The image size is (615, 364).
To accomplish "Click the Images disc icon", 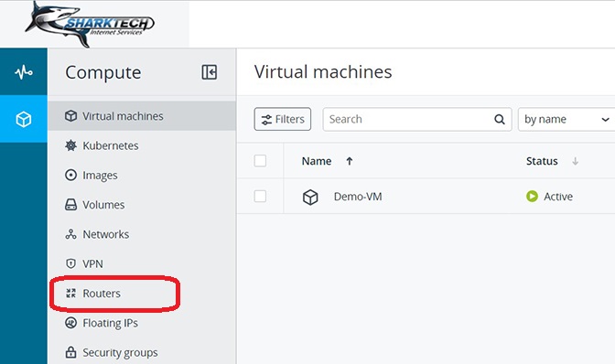I will click(70, 175).
